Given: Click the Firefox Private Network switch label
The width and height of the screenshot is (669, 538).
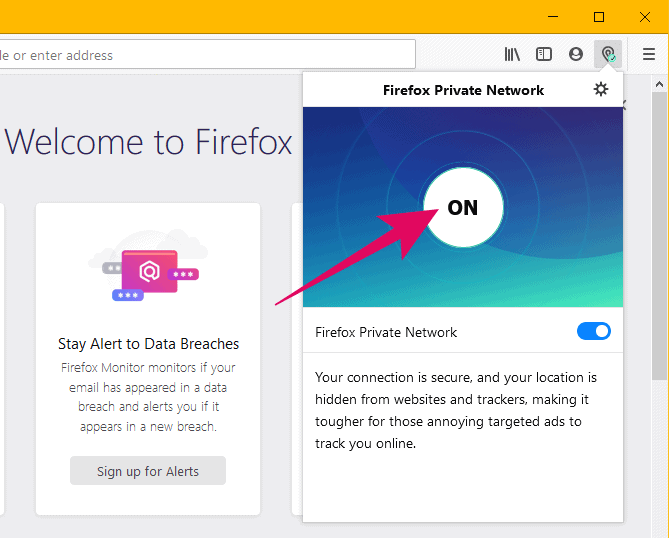Looking at the screenshot, I should [386, 332].
